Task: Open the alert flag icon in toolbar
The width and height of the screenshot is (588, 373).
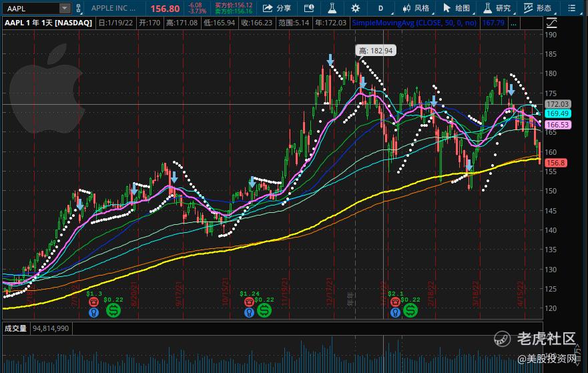Action: (309, 8)
